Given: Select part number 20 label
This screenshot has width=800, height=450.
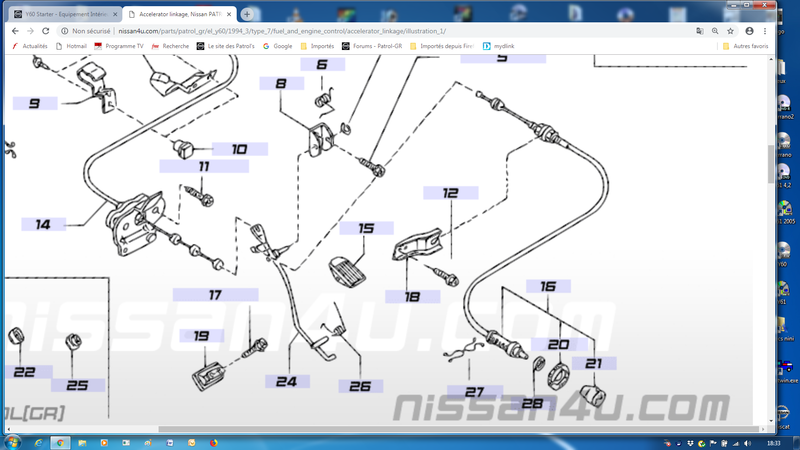Looking at the screenshot, I should 559,345.
